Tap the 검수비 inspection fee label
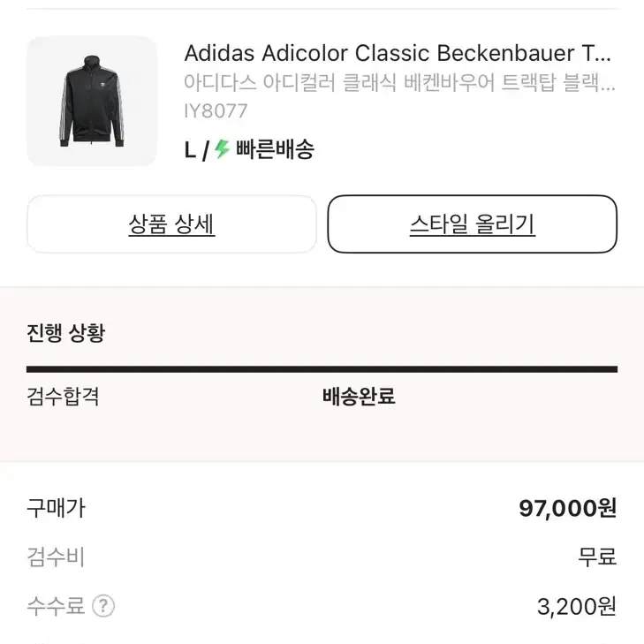The image size is (644, 644). pyautogui.click(x=56, y=557)
